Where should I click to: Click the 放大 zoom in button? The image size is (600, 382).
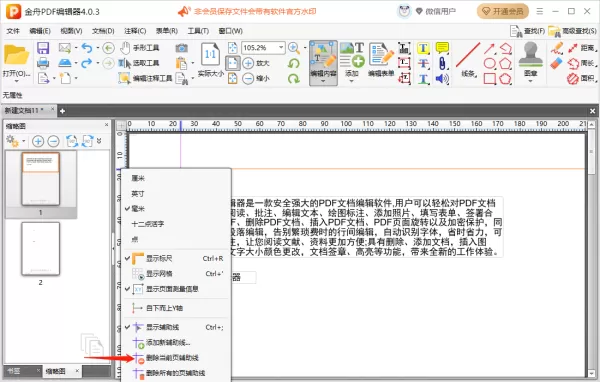[x=256, y=63]
